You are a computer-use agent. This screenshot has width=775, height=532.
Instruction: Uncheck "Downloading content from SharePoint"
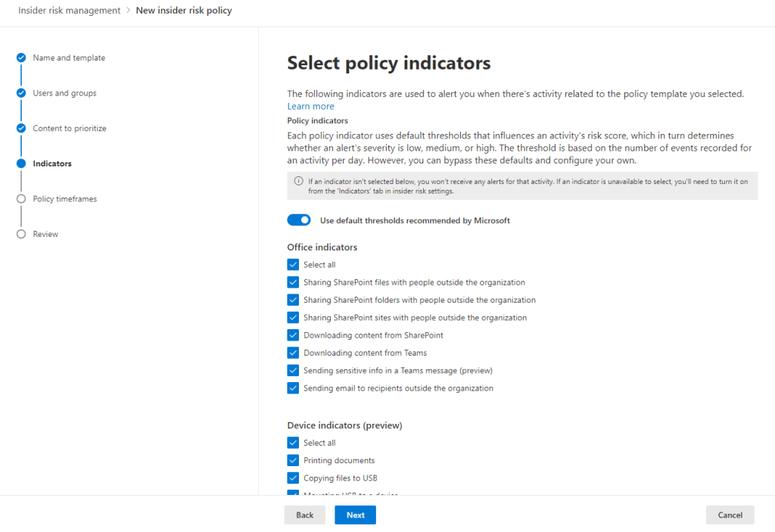[x=293, y=334]
